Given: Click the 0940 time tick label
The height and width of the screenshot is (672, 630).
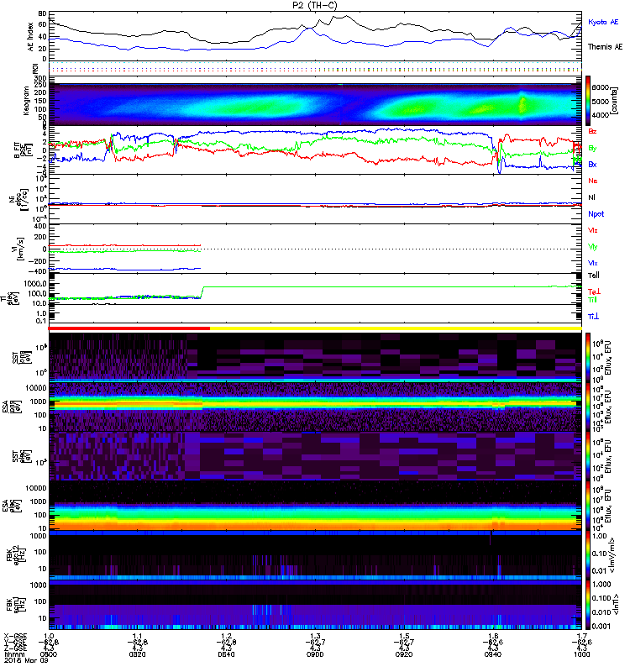Looking at the screenshot, I should point(492,654).
